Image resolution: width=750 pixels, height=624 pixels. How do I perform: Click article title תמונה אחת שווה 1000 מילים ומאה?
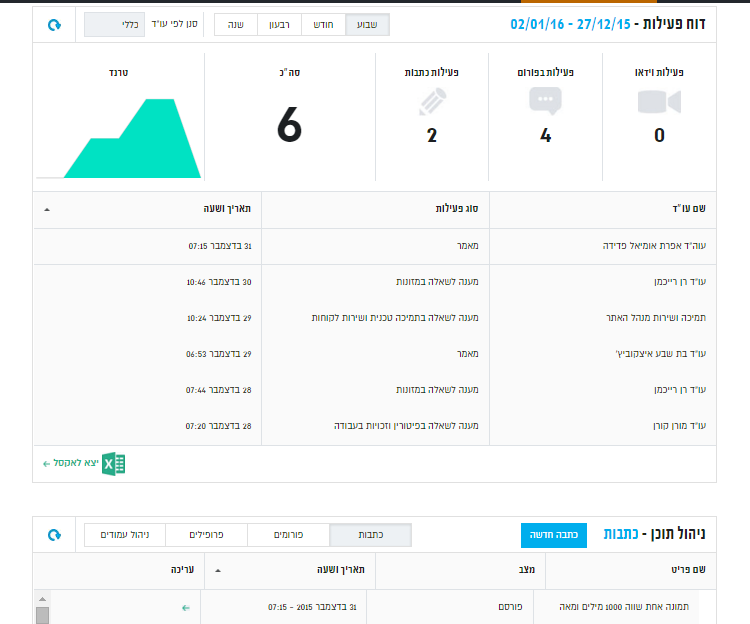(x=624, y=607)
